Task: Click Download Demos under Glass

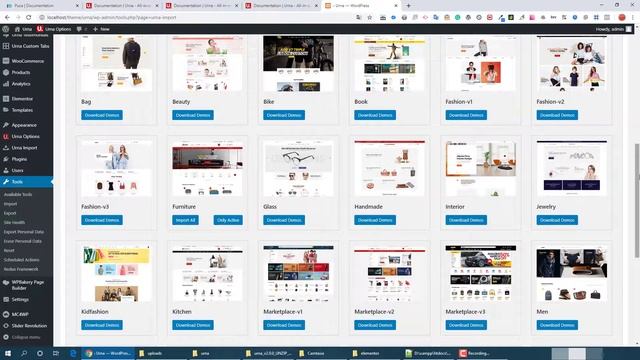Action: pos(284,220)
